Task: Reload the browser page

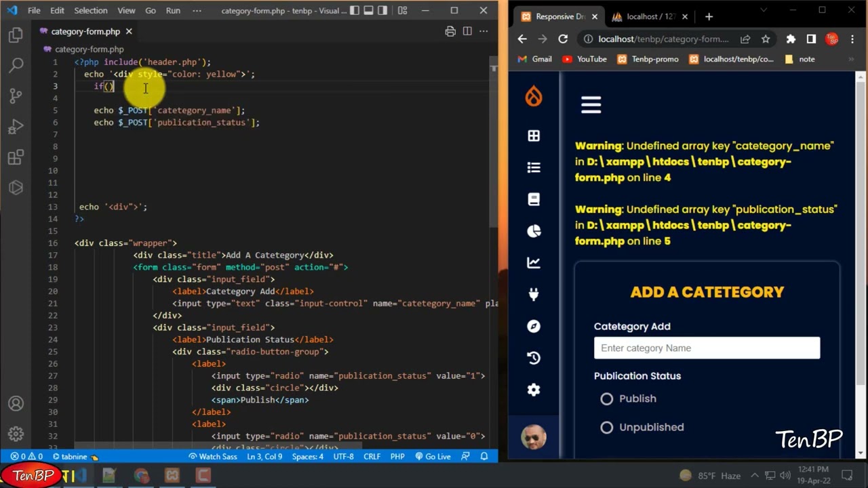Action: point(563,39)
